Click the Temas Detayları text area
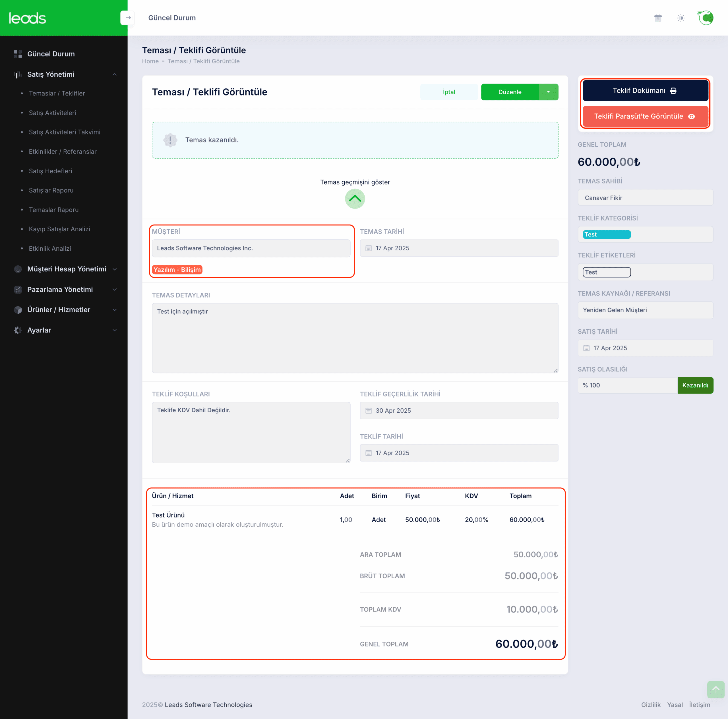This screenshot has width=728, height=719. [x=355, y=338]
